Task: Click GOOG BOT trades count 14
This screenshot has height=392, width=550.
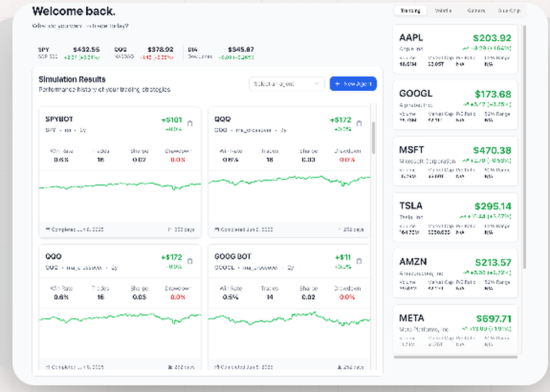Action: [269, 297]
